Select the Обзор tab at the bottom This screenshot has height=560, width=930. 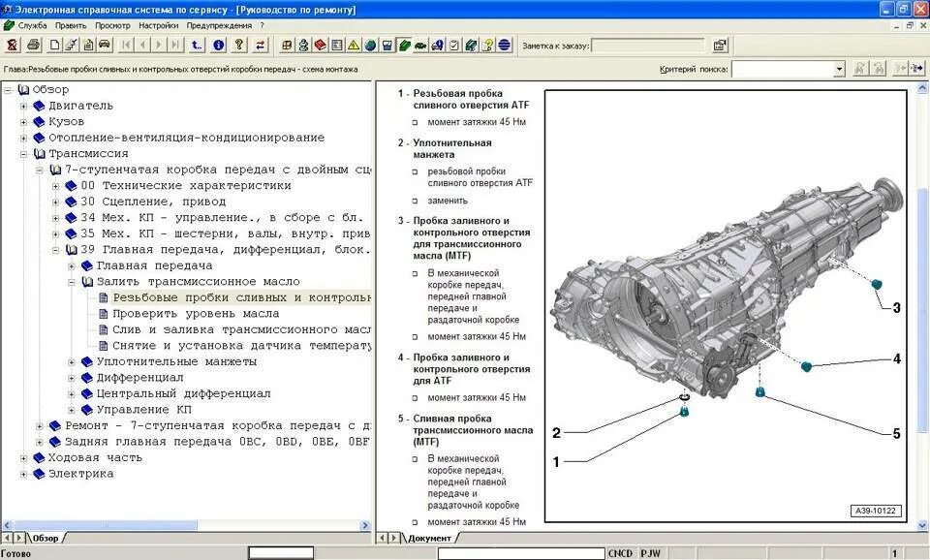[46, 538]
